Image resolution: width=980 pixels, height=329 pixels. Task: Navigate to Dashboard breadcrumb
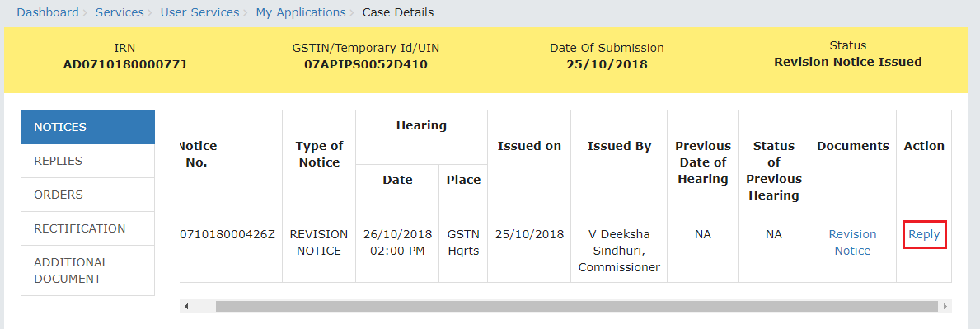pos(48,12)
